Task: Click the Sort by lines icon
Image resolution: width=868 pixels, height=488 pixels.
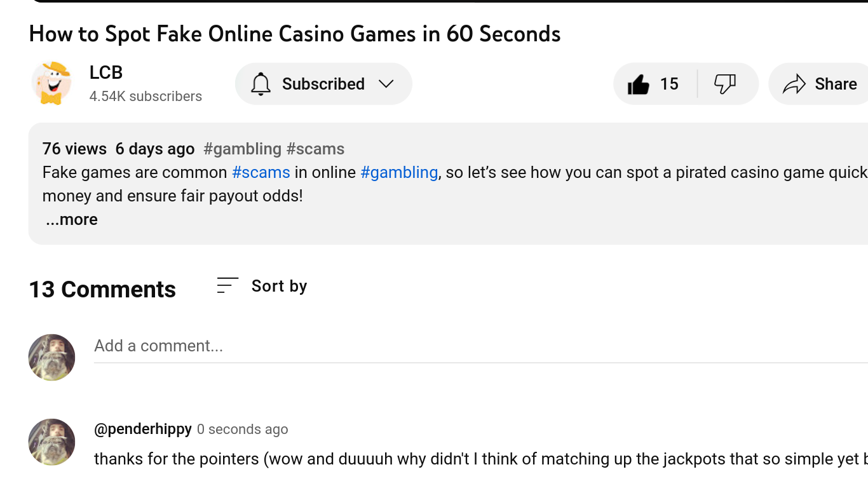Action: pyautogui.click(x=227, y=285)
